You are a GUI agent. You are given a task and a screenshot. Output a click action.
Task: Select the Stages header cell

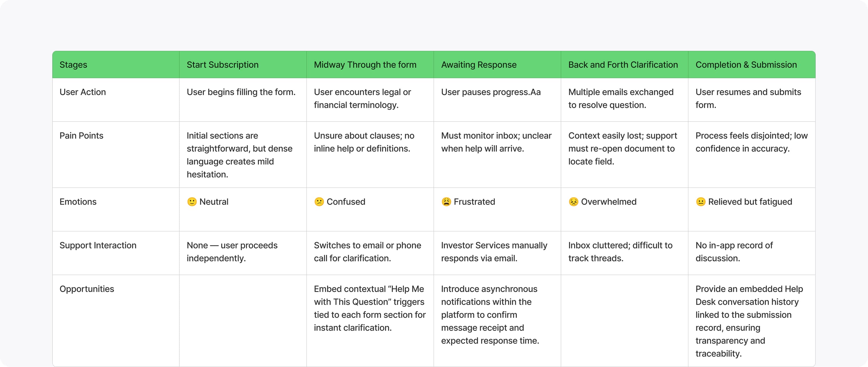[116, 65]
